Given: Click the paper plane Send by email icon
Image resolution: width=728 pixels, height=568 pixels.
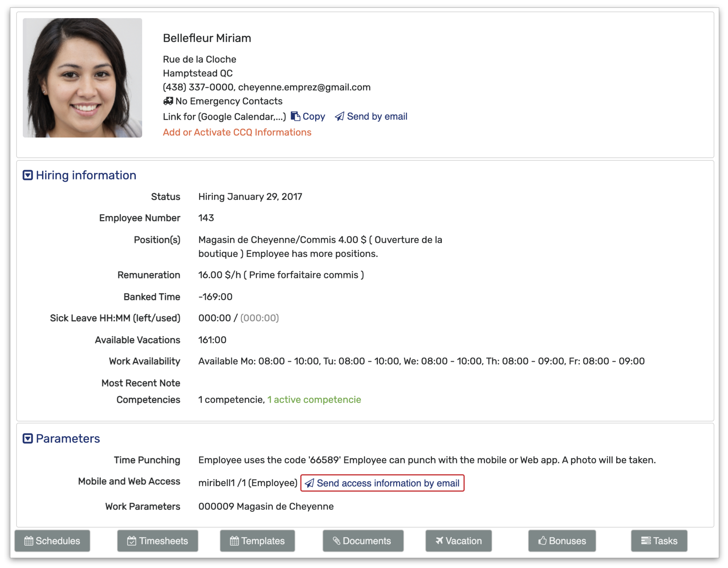Looking at the screenshot, I should point(339,116).
